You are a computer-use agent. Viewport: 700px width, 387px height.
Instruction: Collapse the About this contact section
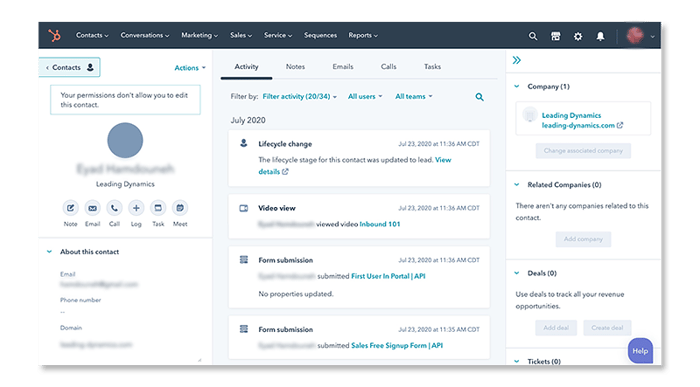(x=49, y=252)
